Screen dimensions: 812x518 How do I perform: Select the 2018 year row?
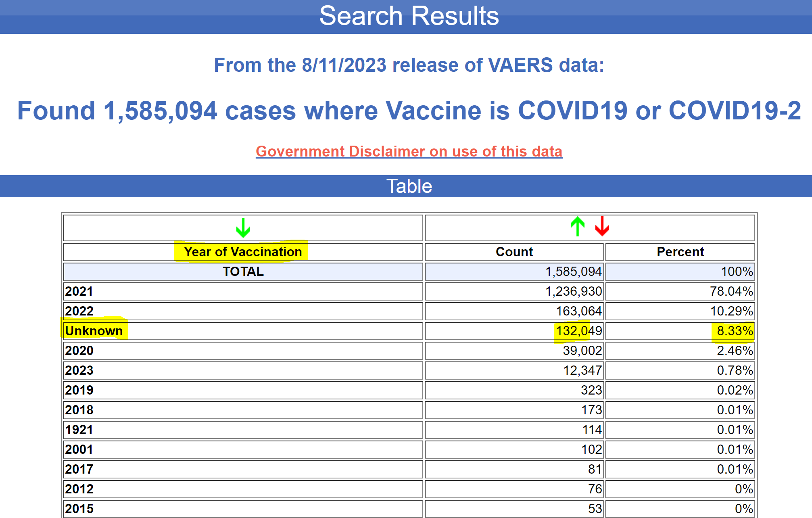243,410
